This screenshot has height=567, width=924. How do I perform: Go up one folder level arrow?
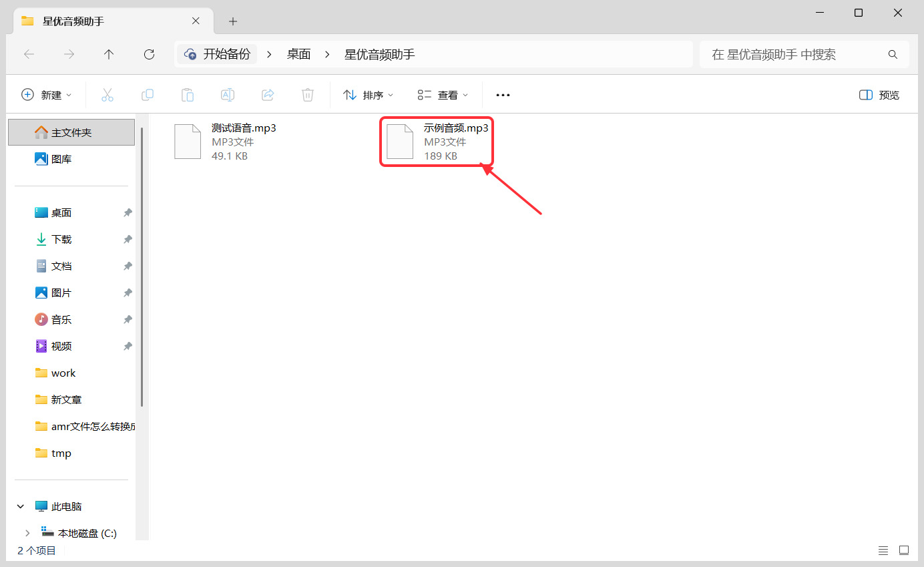pos(109,55)
